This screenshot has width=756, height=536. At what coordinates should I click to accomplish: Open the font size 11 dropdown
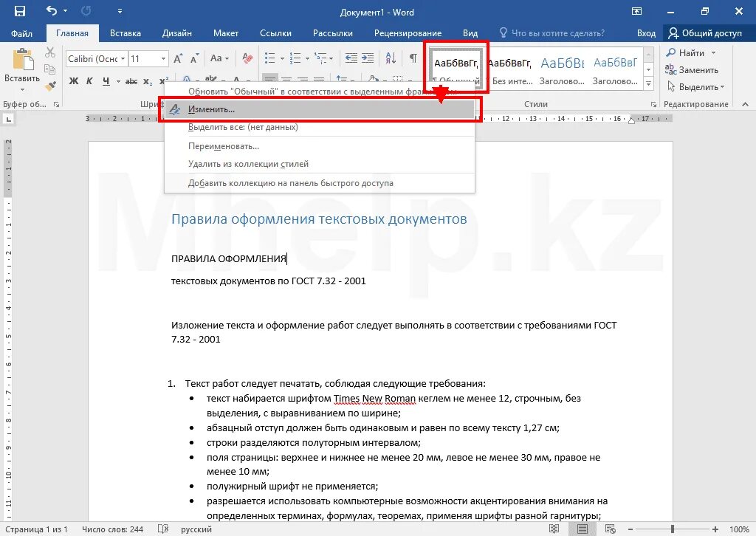coord(163,59)
